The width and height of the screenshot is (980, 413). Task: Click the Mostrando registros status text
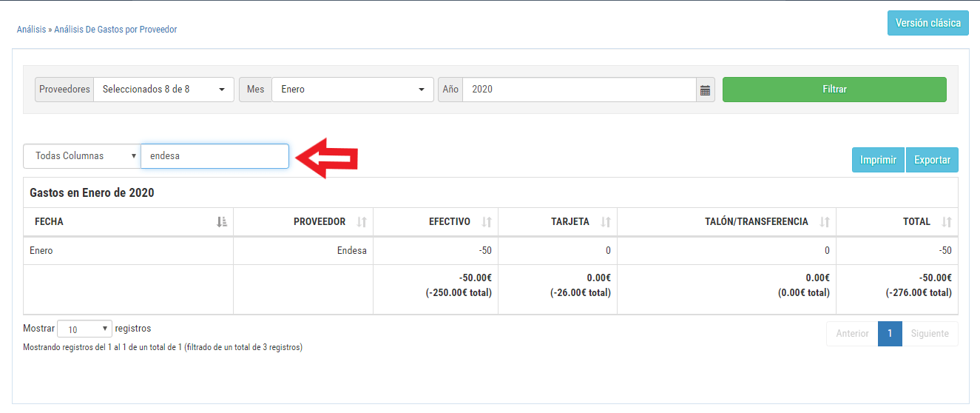(163, 347)
